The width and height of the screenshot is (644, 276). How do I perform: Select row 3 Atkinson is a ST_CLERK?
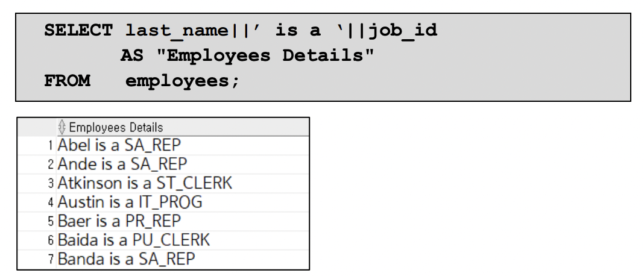pyautogui.click(x=183, y=183)
